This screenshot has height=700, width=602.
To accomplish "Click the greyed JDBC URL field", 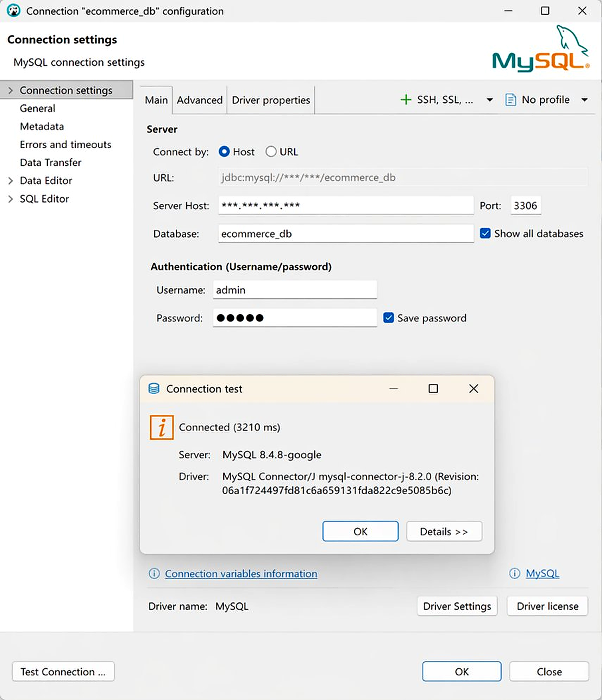I will click(x=403, y=177).
